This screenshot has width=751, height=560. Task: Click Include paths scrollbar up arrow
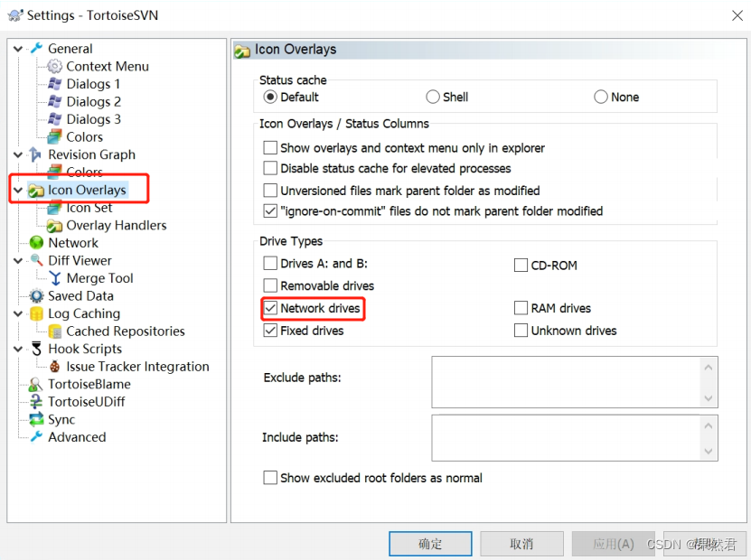[x=709, y=425]
